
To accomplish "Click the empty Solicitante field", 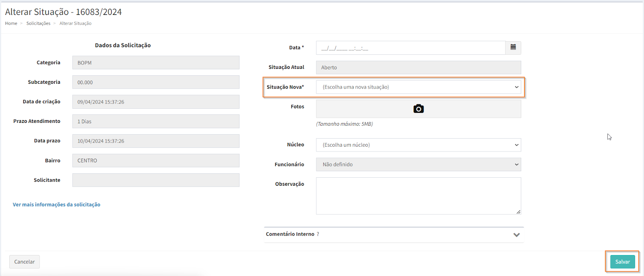I will 156,180.
